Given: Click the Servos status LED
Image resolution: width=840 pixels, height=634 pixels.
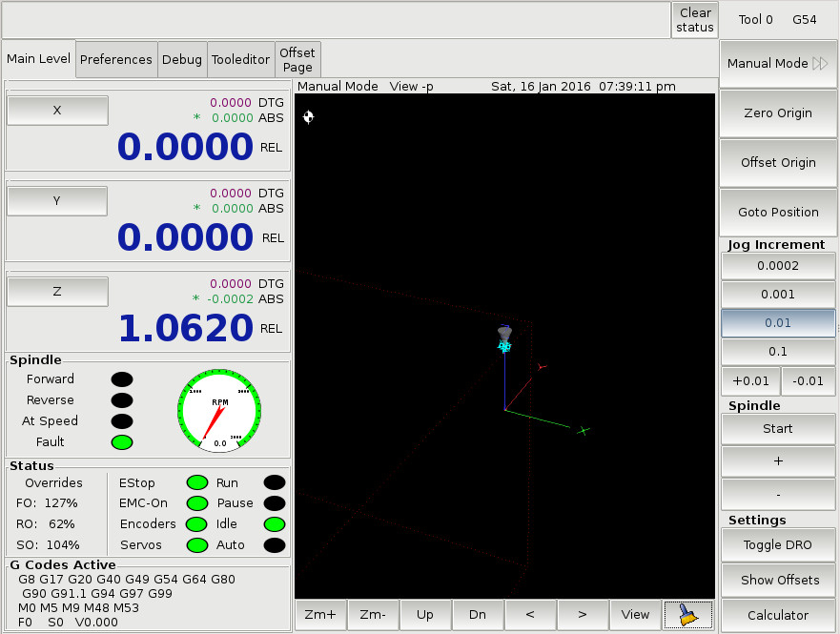Looking at the screenshot, I should [197, 545].
